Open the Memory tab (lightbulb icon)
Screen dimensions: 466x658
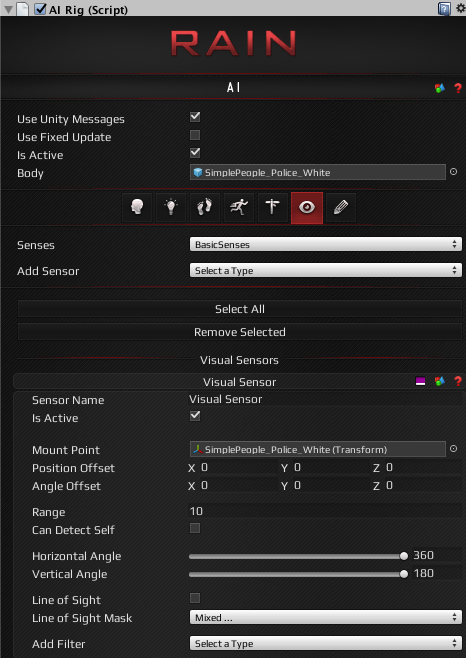click(x=171, y=207)
